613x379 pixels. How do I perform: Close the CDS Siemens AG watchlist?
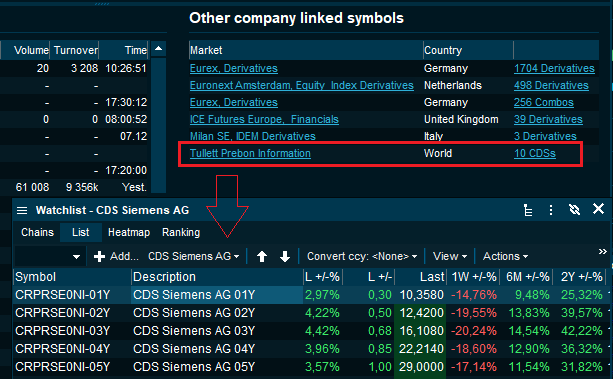(598, 209)
